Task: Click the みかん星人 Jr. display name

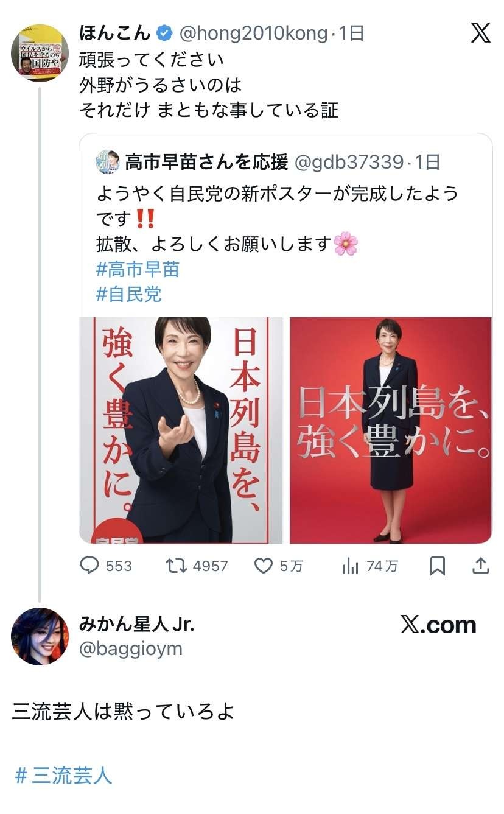Action: 137,623
